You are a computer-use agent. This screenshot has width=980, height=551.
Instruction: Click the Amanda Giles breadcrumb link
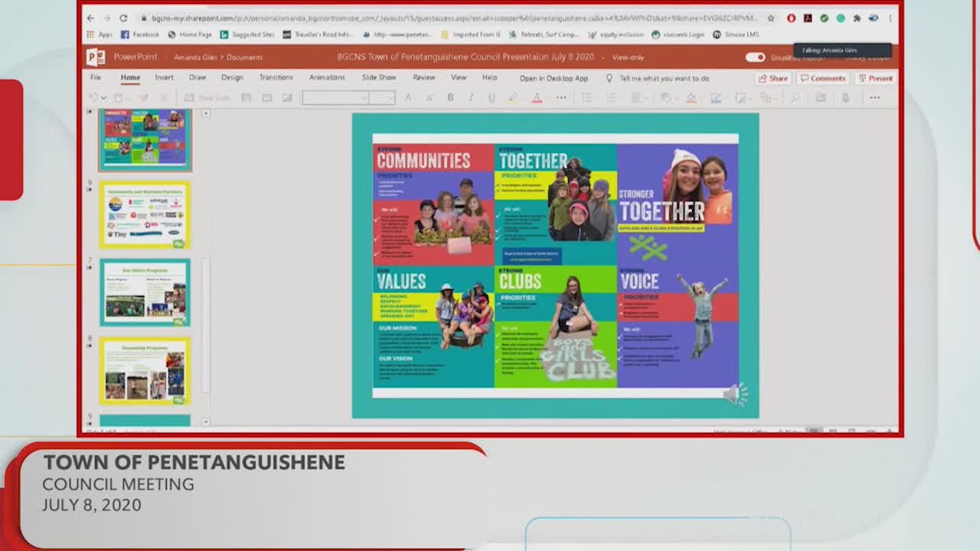195,57
